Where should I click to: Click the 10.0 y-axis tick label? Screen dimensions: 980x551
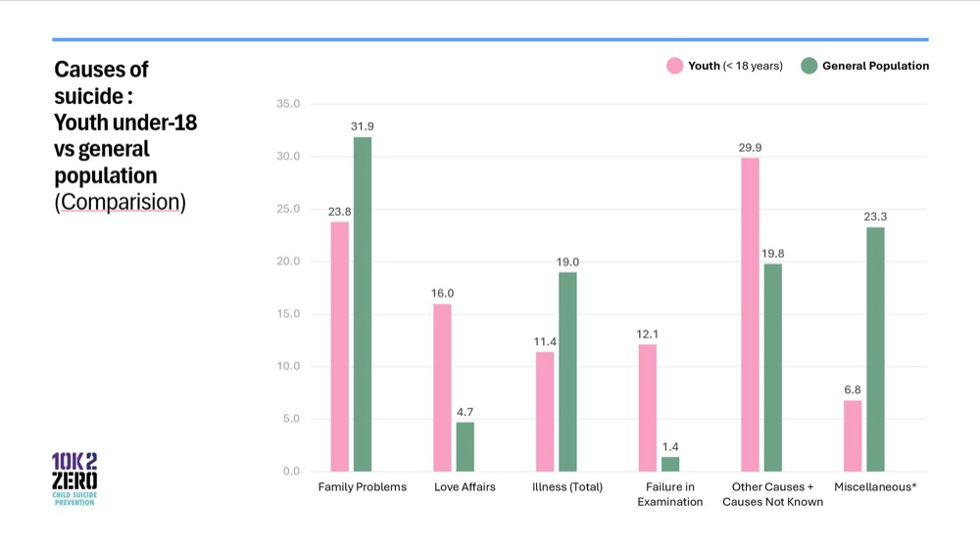pyautogui.click(x=288, y=367)
